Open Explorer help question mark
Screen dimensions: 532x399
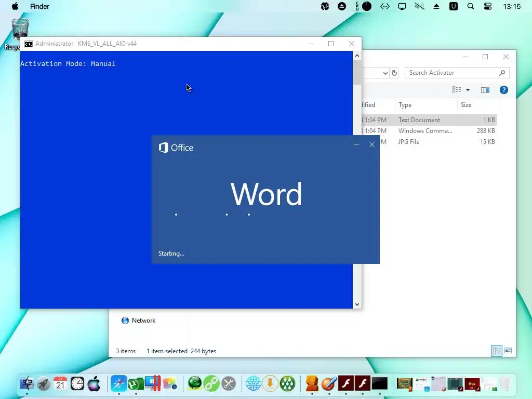504,90
